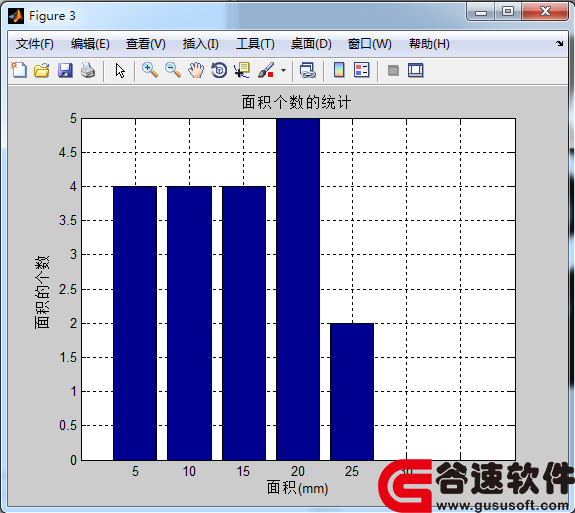
Task: Save the figure with the floppy disk icon
Action: click(65, 70)
